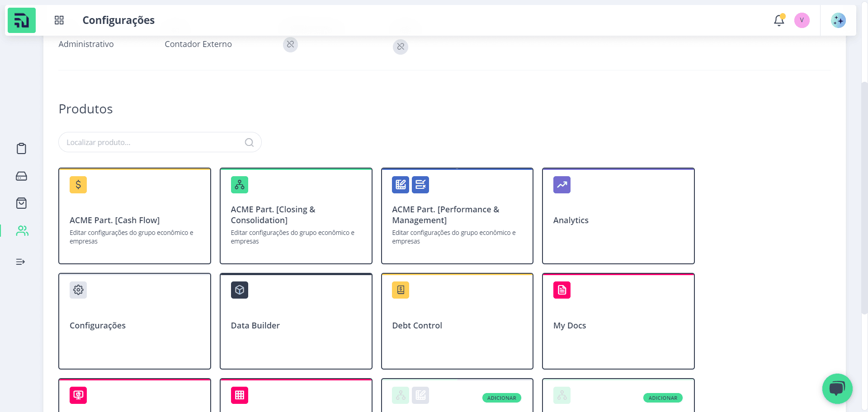The width and height of the screenshot is (868, 412).
Task: Select the users icon in the sidebar
Action: (22, 231)
